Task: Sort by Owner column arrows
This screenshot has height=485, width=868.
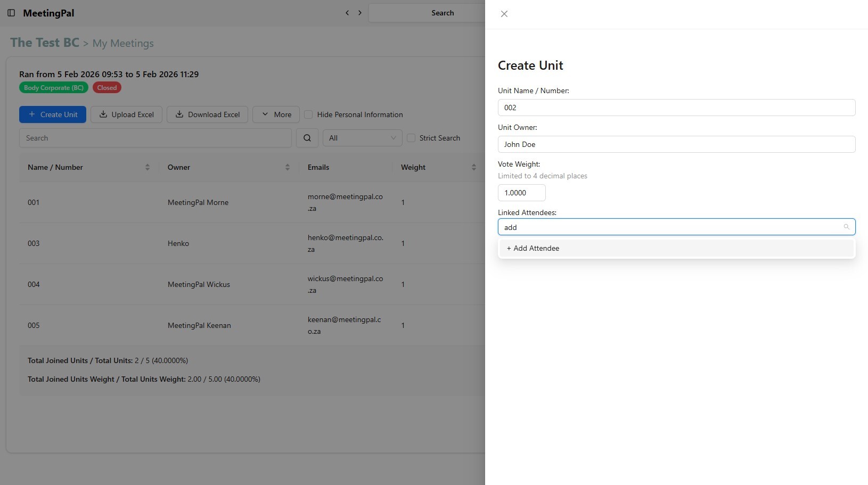Action: [287, 167]
